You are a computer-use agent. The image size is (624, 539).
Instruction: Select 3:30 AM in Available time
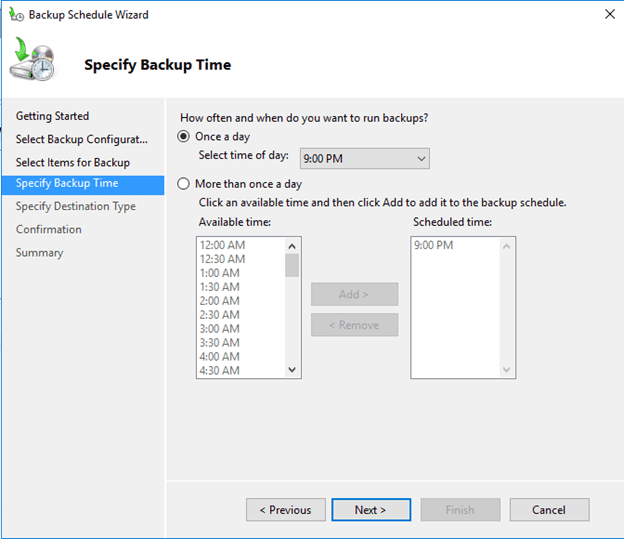click(x=220, y=342)
